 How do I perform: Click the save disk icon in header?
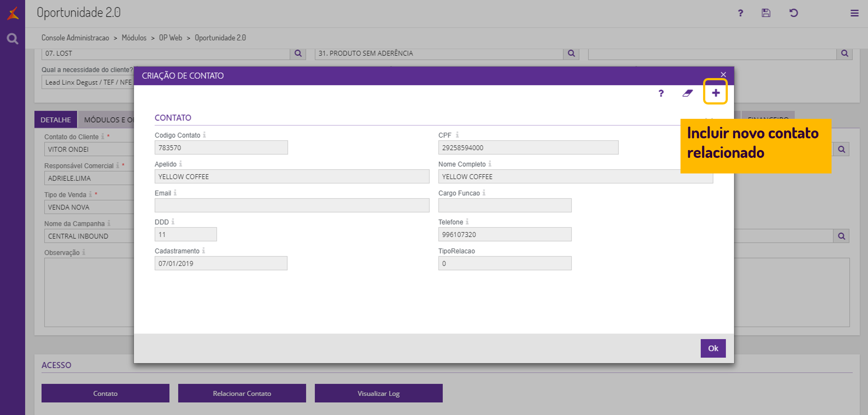[766, 13]
